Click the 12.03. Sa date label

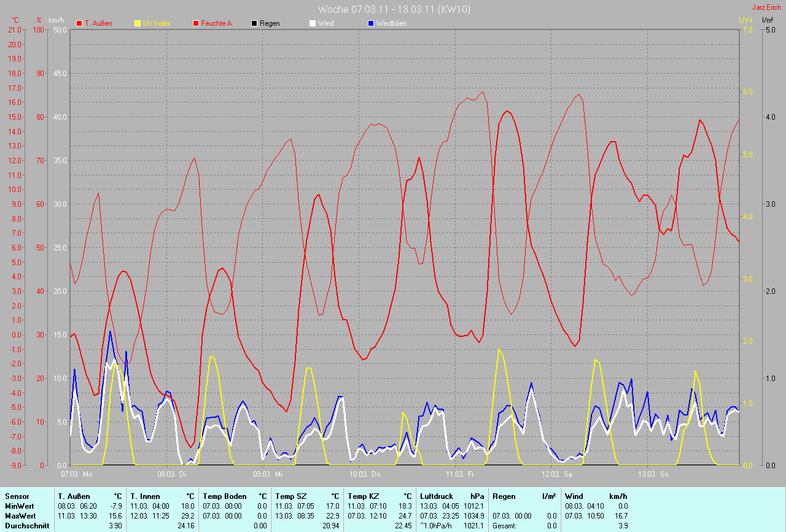point(557,474)
